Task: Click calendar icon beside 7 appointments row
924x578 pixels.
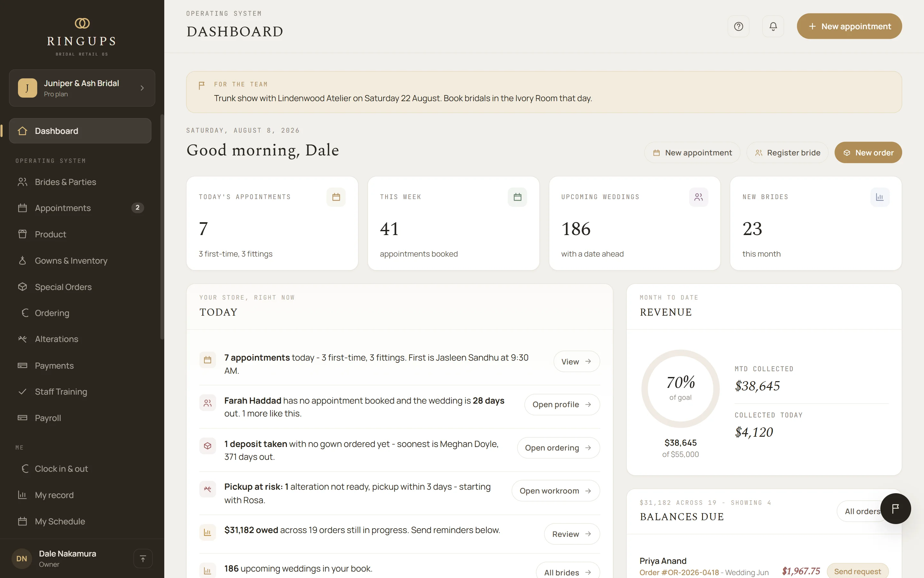Action: (208, 360)
